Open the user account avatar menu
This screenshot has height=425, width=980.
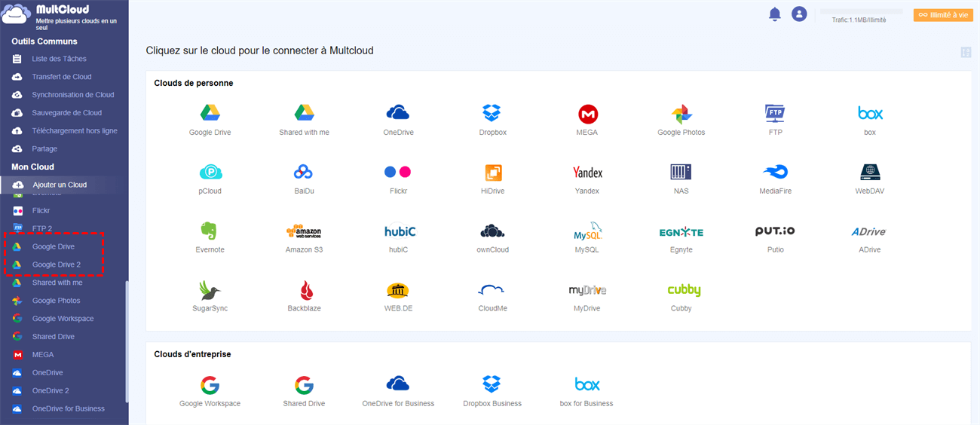click(799, 14)
